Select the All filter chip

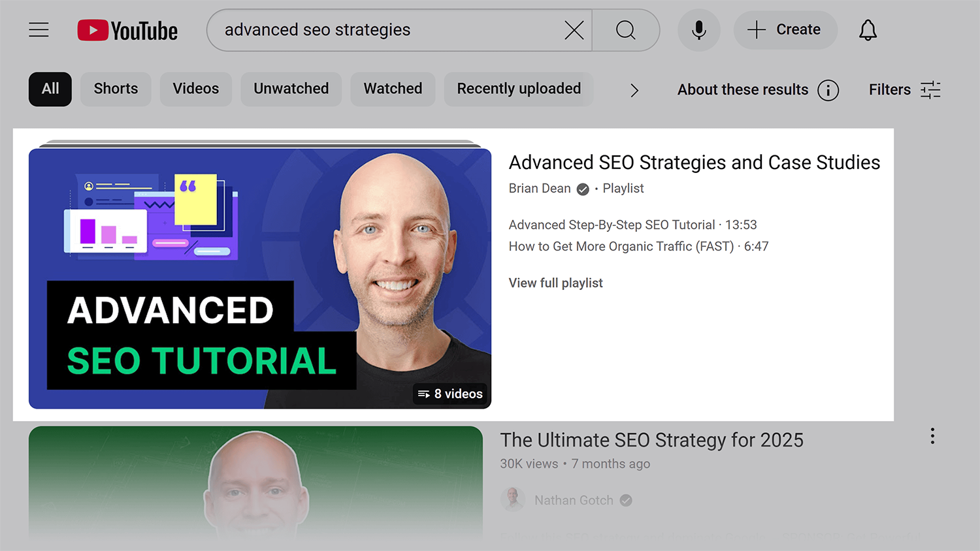[x=50, y=89]
